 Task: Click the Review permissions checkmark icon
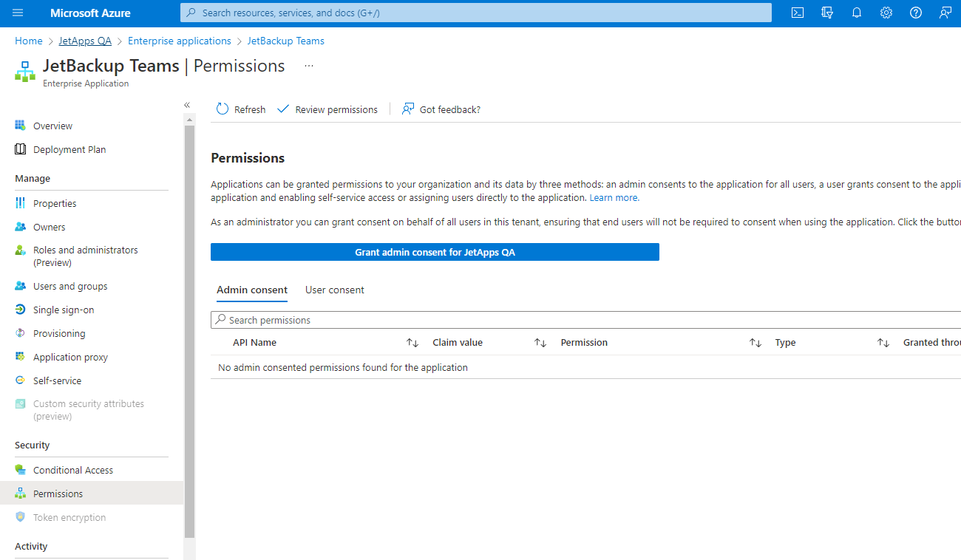point(283,109)
